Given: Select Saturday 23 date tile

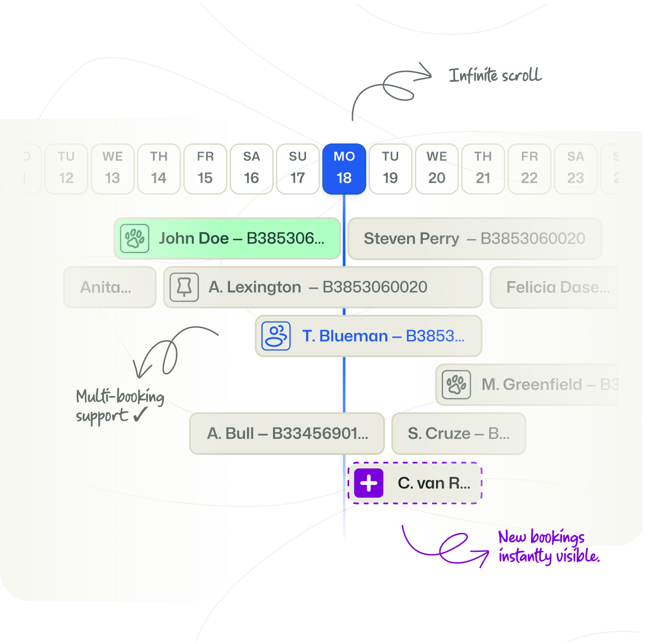Looking at the screenshot, I should click(x=576, y=169).
